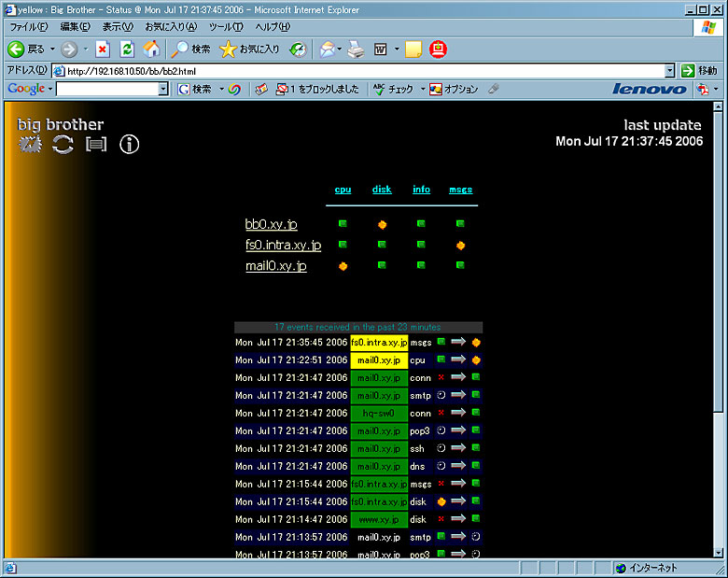Open the bb0.xy.jp host link

(271, 224)
